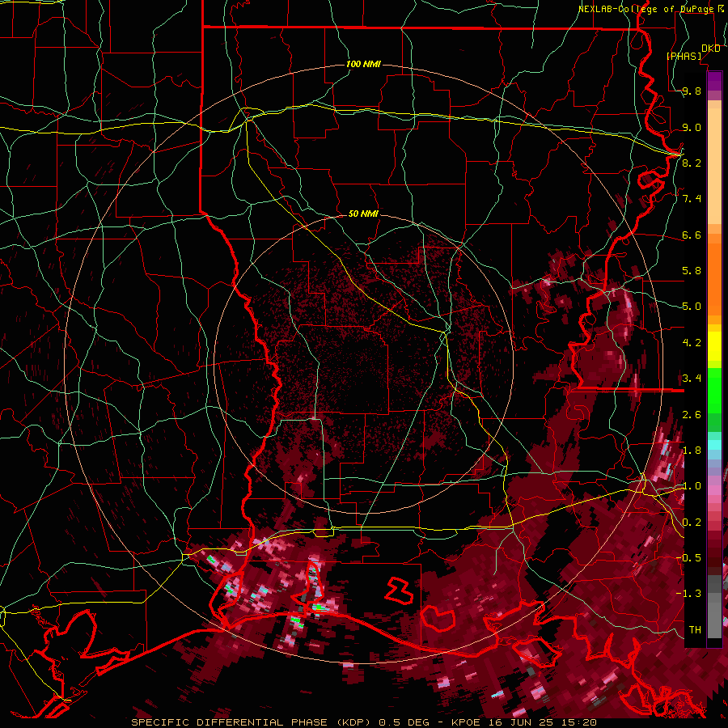Screen dimensions: 728x728
Task: Pick the cyan segment of the color bar
Action: pyautogui.click(x=714, y=444)
